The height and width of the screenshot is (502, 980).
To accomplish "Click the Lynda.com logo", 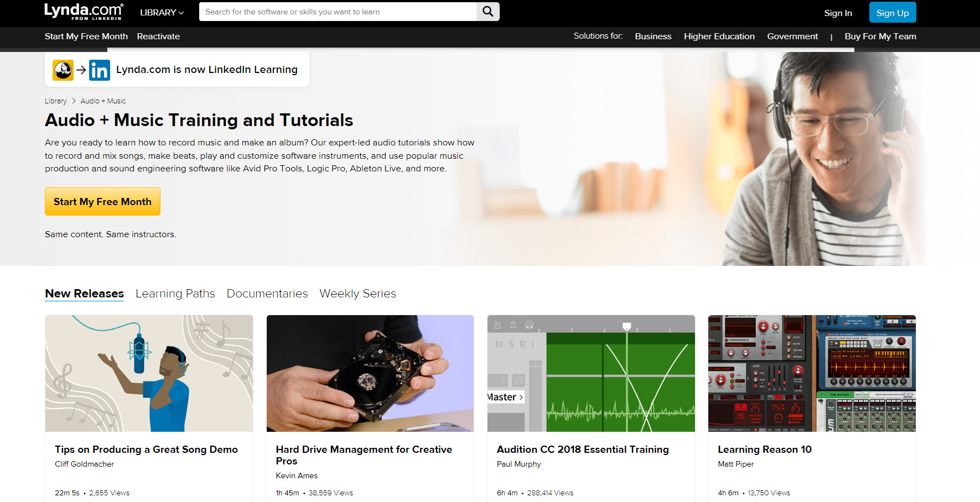I will (x=84, y=12).
